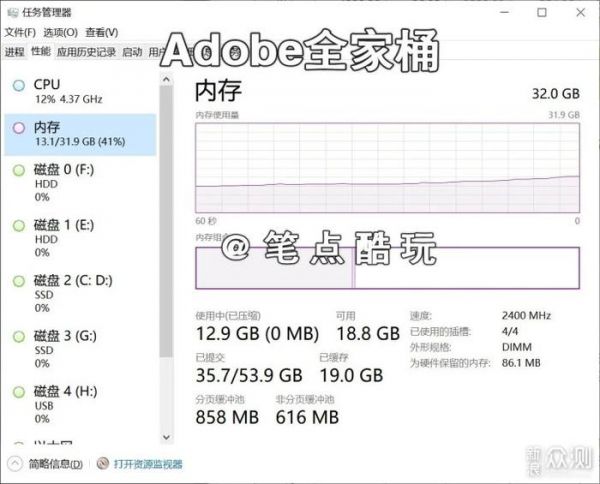The image size is (600, 484).
Task: Click the resource monitor icon at bottom
Action: point(103,464)
